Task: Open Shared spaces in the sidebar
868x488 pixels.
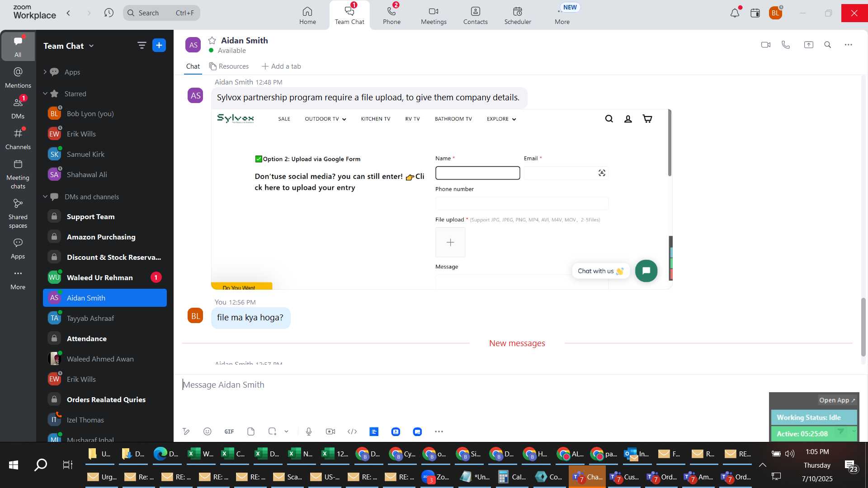Action: coord(18,213)
